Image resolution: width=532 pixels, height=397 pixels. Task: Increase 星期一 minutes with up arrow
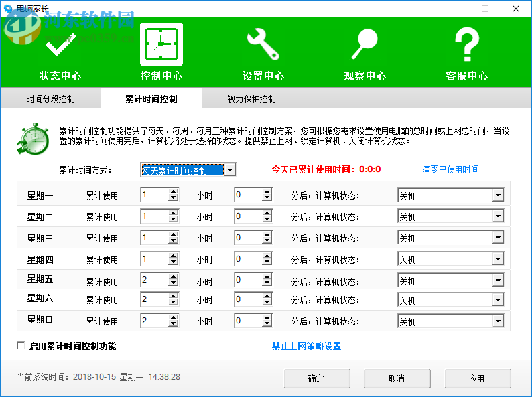[267, 192]
